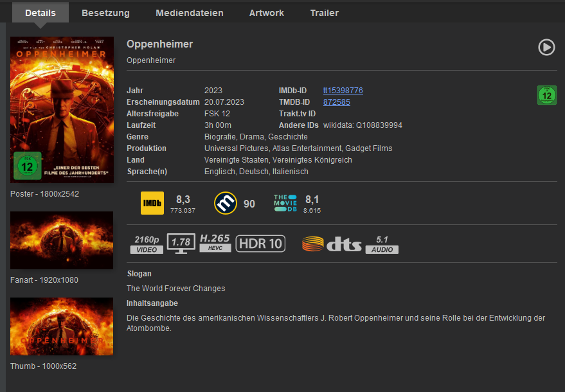Click release date 20.07.2023
565x392 pixels.
click(224, 102)
